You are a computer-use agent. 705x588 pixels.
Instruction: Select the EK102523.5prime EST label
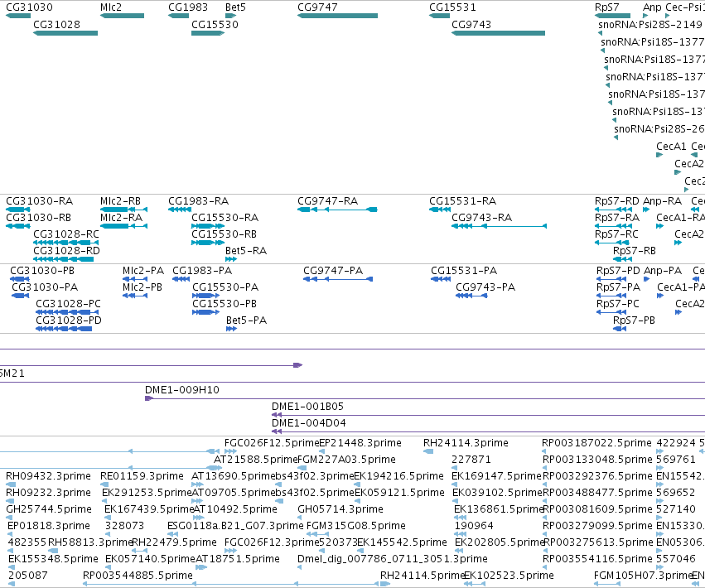pos(509,576)
